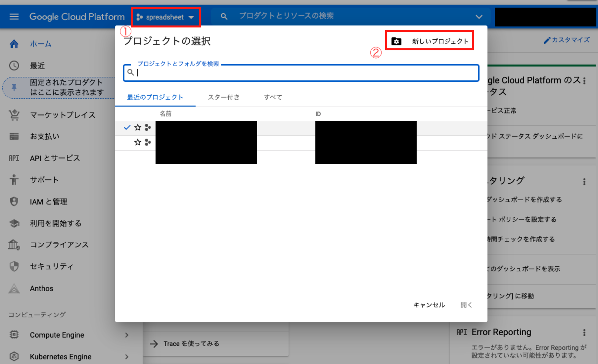Click the shield icon beside IAM と管理
The height and width of the screenshot is (364, 598).
pos(14,202)
